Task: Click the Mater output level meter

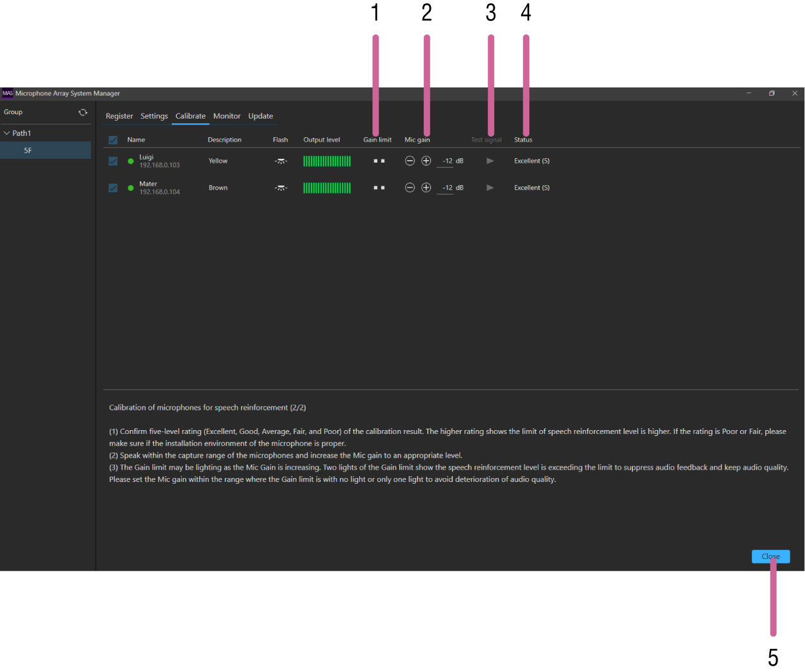Action: pyautogui.click(x=327, y=188)
